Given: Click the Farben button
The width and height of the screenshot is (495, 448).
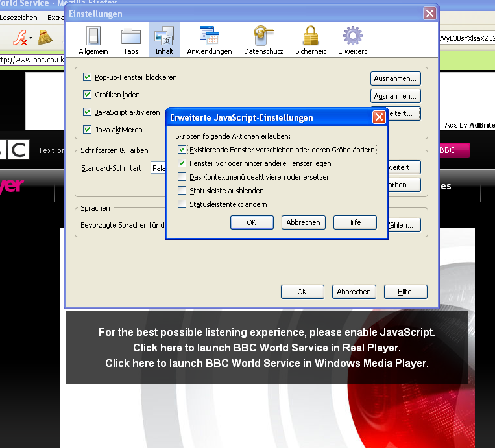Looking at the screenshot, I should [x=404, y=185].
